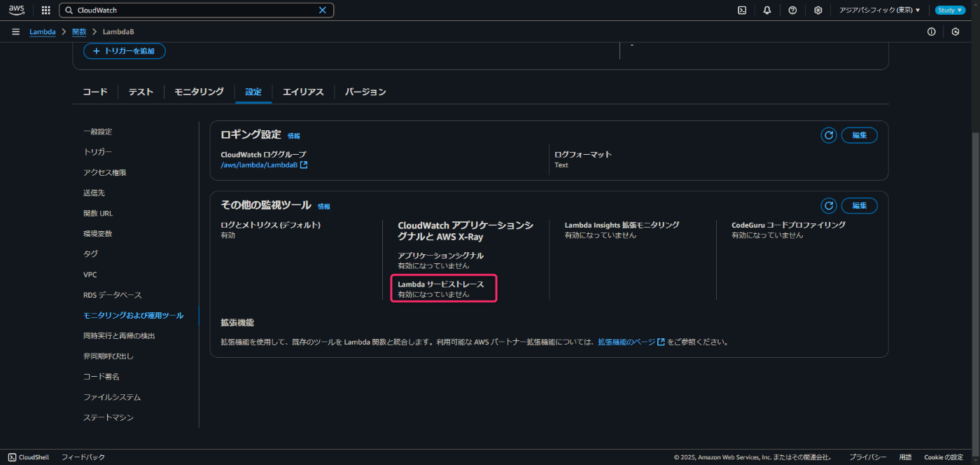Switch to the エイリアス tab

[303, 92]
